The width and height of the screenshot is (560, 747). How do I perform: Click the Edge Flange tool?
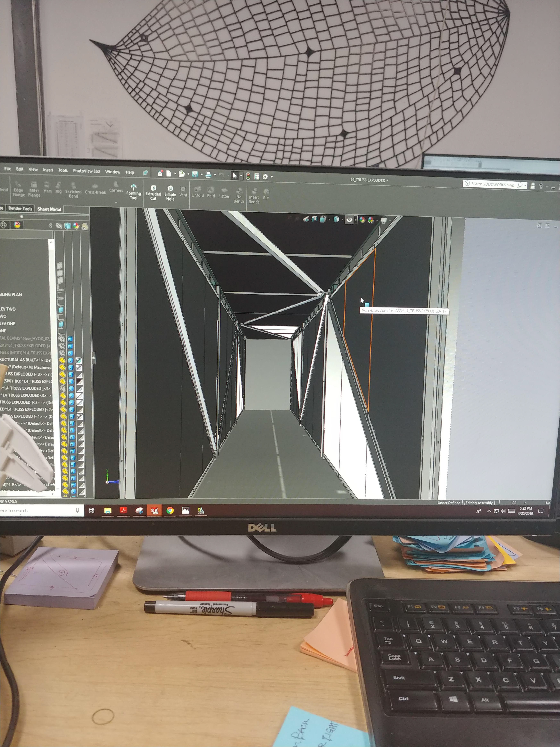pos(19,189)
